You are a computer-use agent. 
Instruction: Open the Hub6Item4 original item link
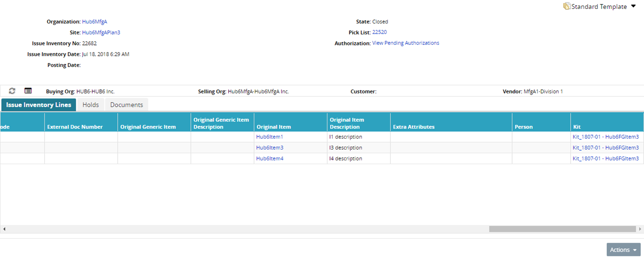tap(270, 159)
